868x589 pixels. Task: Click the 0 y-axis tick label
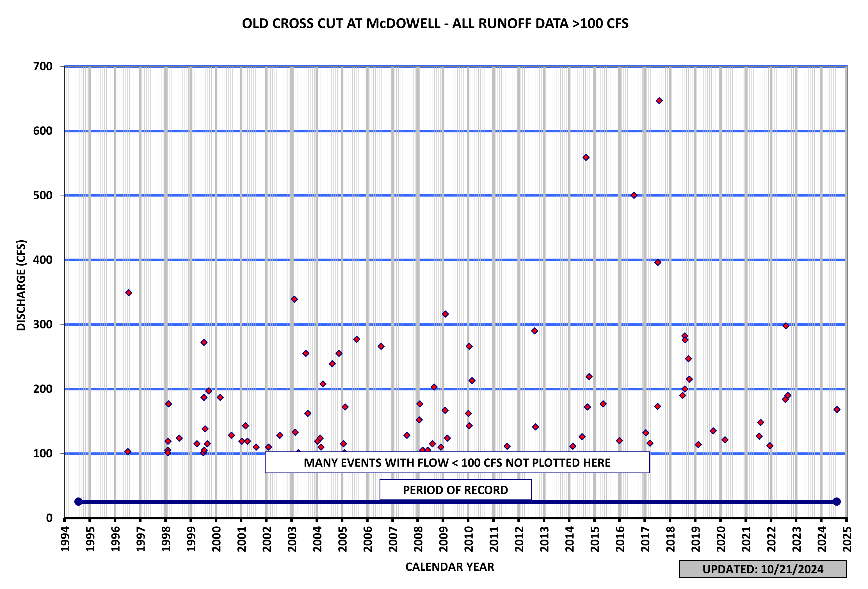coord(49,518)
